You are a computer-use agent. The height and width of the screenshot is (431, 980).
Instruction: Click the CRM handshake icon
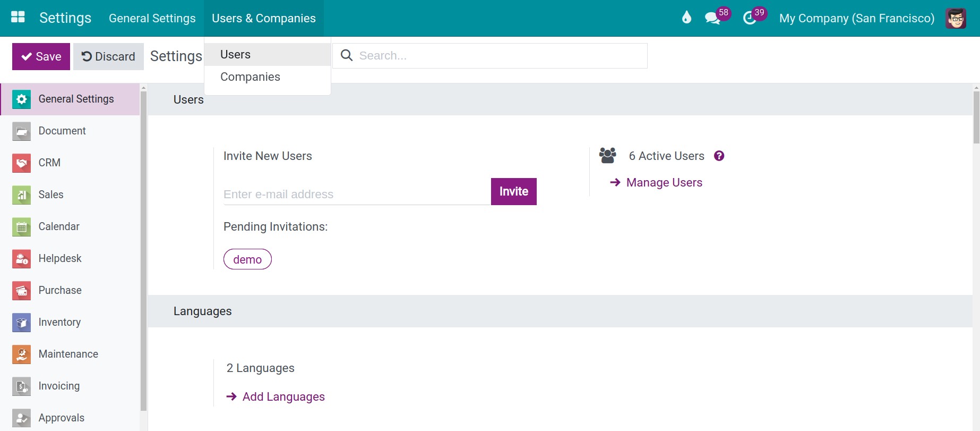[21, 163]
